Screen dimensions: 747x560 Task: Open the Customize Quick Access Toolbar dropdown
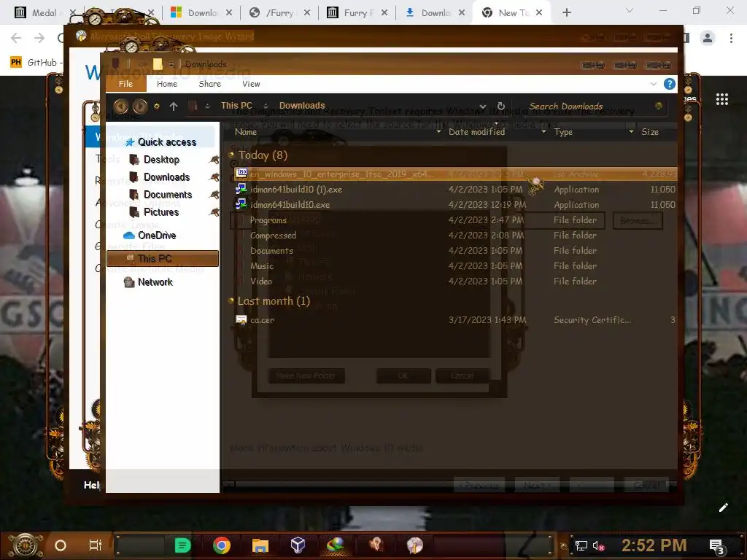point(171,65)
